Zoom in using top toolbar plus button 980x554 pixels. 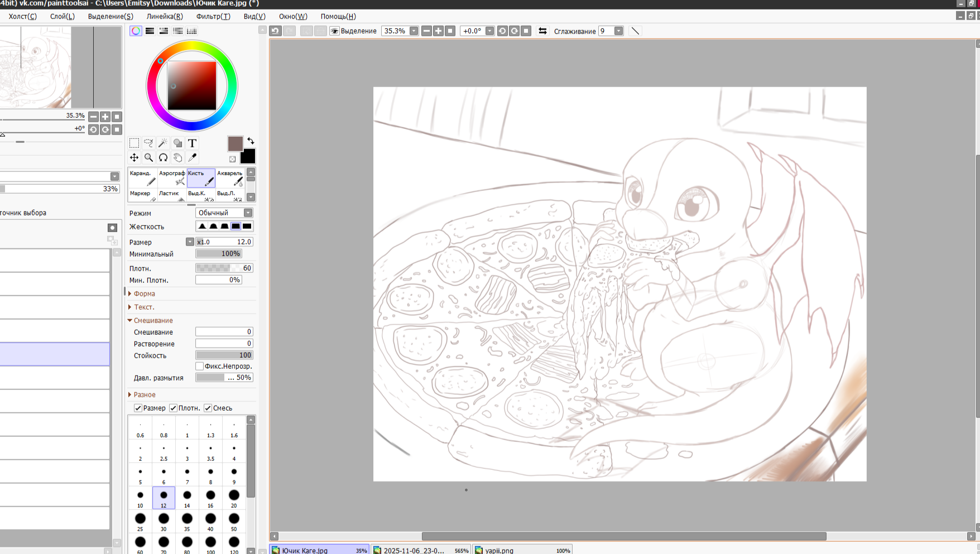[438, 31]
